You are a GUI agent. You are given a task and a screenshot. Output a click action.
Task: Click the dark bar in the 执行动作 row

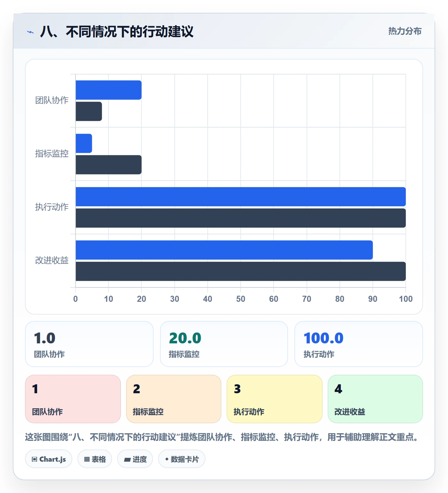(241, 218)
